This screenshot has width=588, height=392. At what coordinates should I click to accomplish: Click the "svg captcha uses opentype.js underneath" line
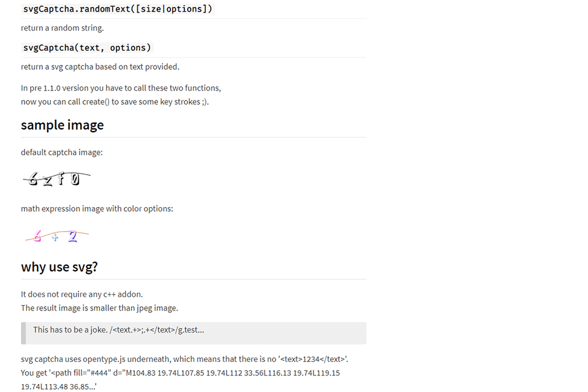(x=184, y=359)
